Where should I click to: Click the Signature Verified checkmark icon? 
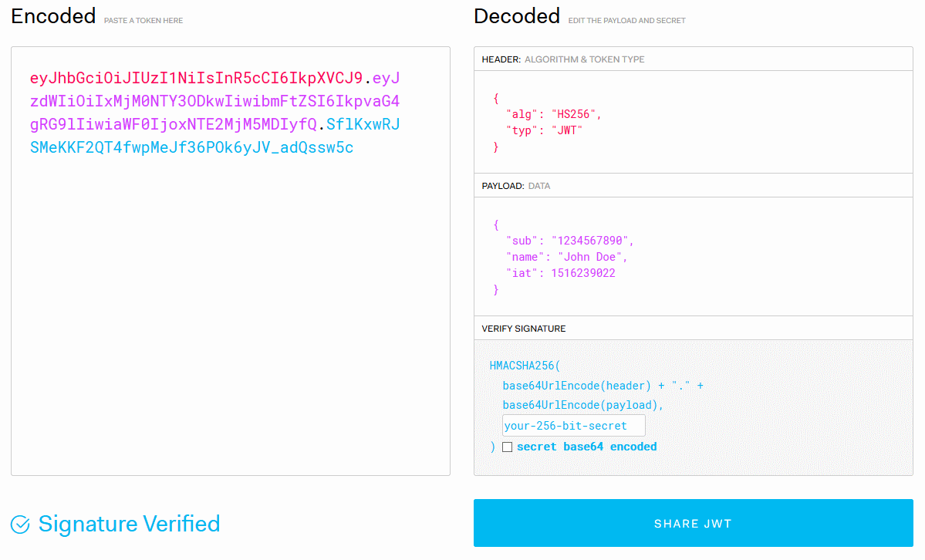[20, 525]
